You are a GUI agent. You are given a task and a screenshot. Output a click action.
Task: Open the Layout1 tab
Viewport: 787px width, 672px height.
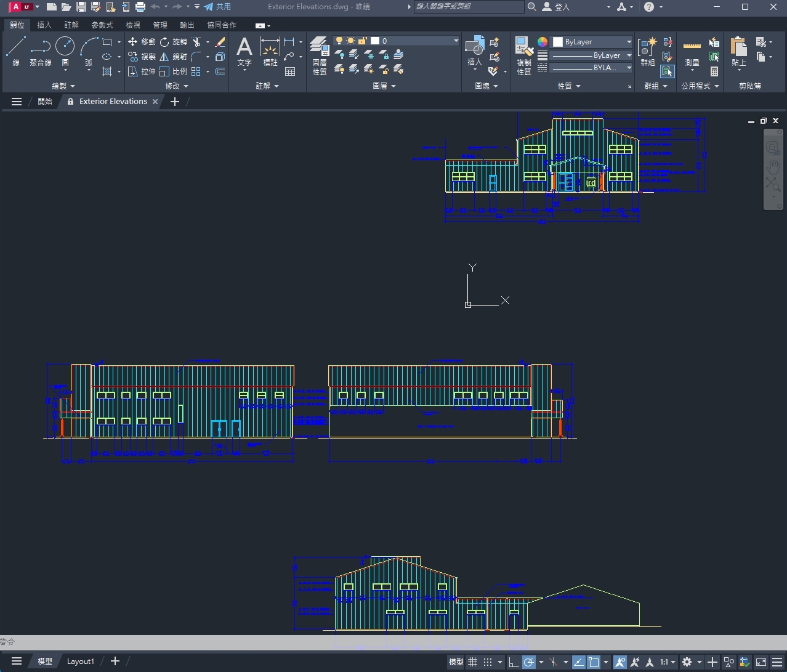(80, 662)
